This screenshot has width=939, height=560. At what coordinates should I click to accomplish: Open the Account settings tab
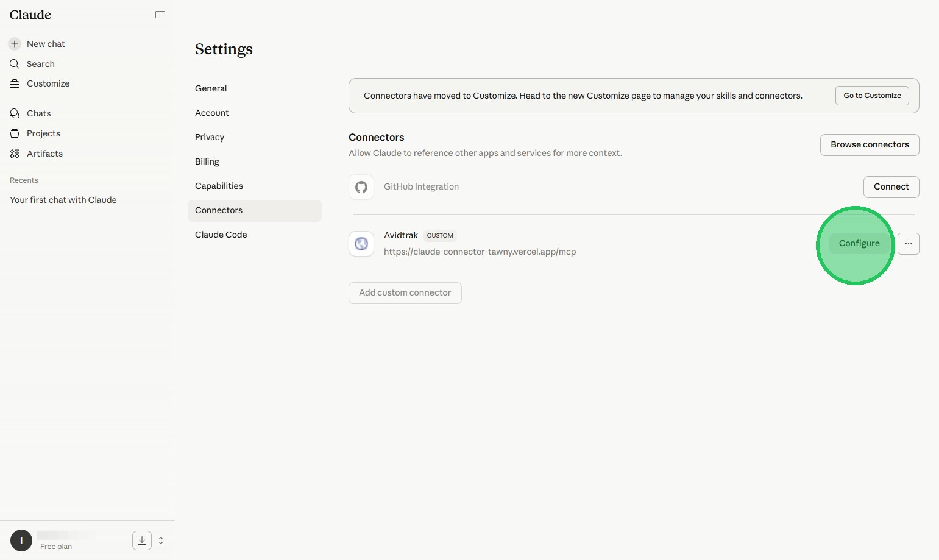click(x=255, y=113)
